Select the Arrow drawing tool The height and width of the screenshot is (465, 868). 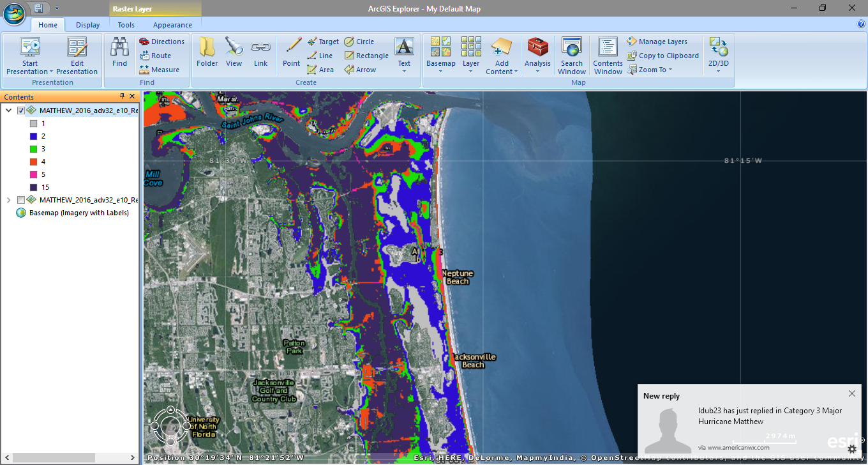[x=361, y=70]
